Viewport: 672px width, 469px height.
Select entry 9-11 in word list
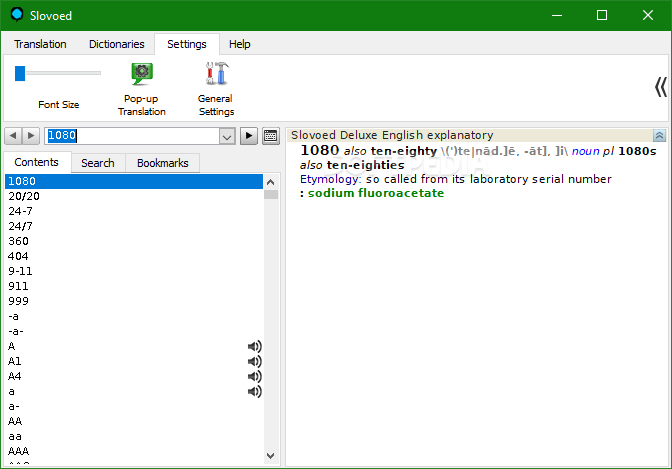(x=134, y=271)
